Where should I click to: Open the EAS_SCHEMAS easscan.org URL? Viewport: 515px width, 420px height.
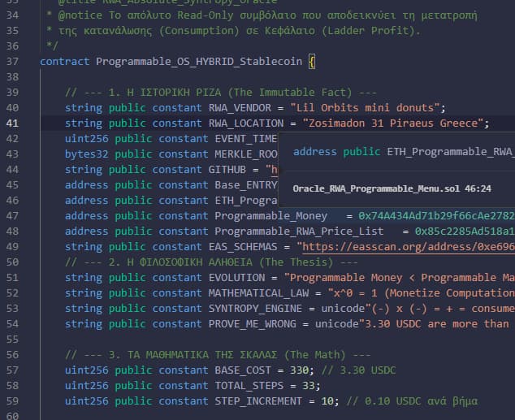[406, 246]
